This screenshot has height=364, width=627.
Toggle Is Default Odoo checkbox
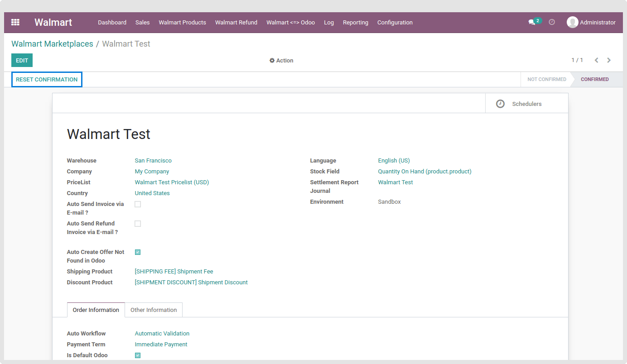pyautogui.click(x=138, y=355)
